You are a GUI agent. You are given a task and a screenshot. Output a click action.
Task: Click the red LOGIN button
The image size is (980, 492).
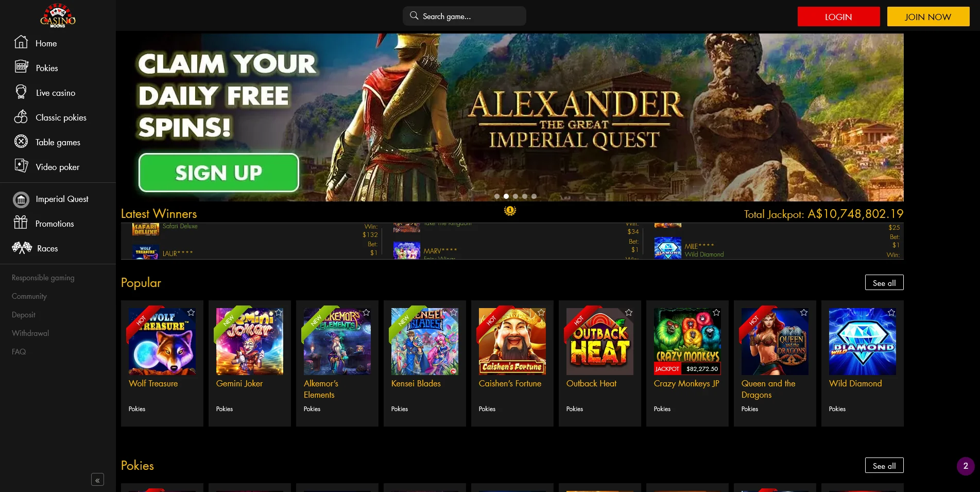pyautogui.click(x=838, y=17)
